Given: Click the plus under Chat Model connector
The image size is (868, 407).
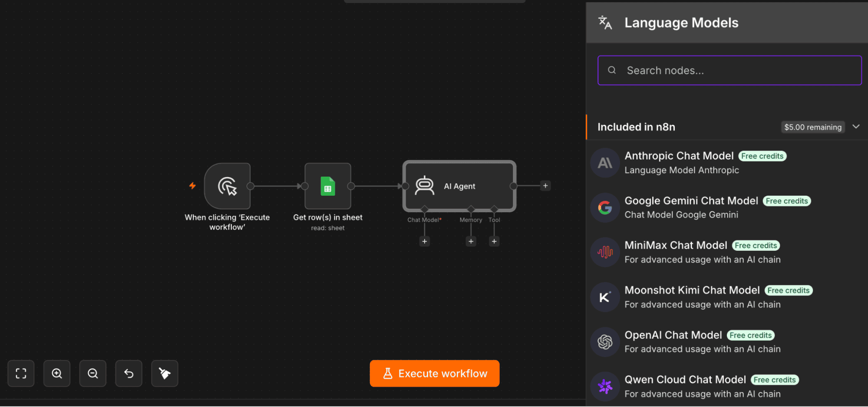Looking at the screenshot, I should coord(425,241).
